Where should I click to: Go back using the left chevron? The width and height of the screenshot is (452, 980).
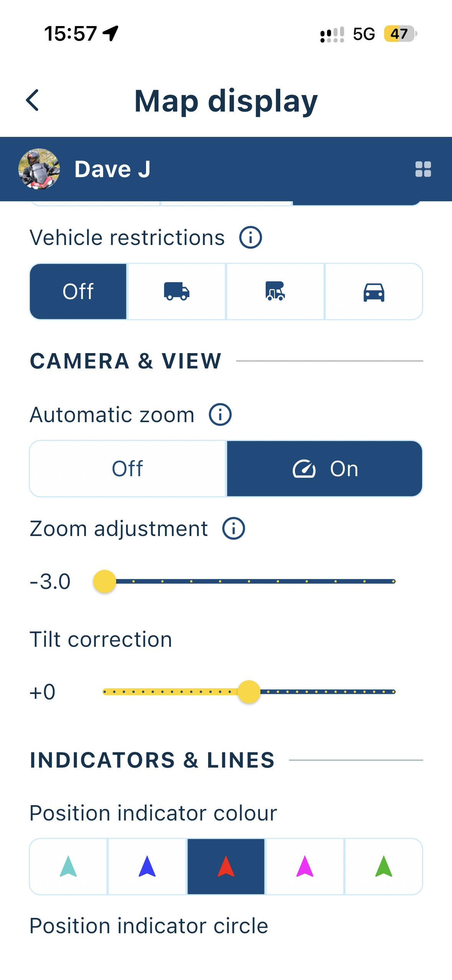click(33, 100)
